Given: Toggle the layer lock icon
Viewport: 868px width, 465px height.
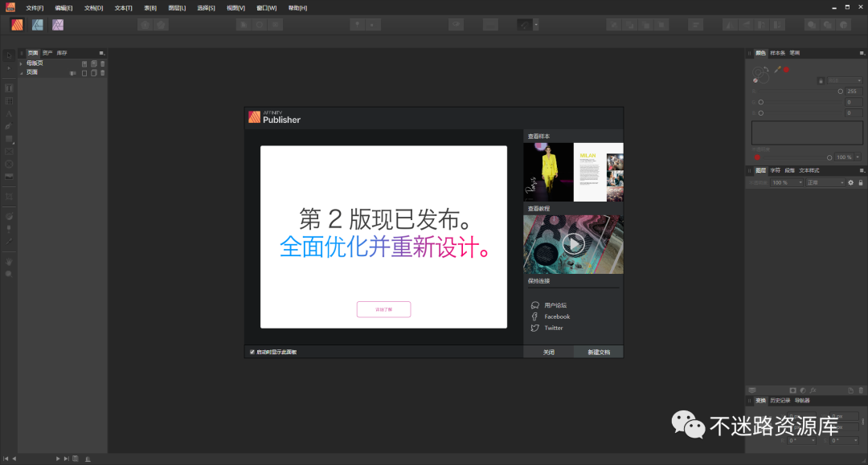Looking at the screenshot, I should point(861,182).
